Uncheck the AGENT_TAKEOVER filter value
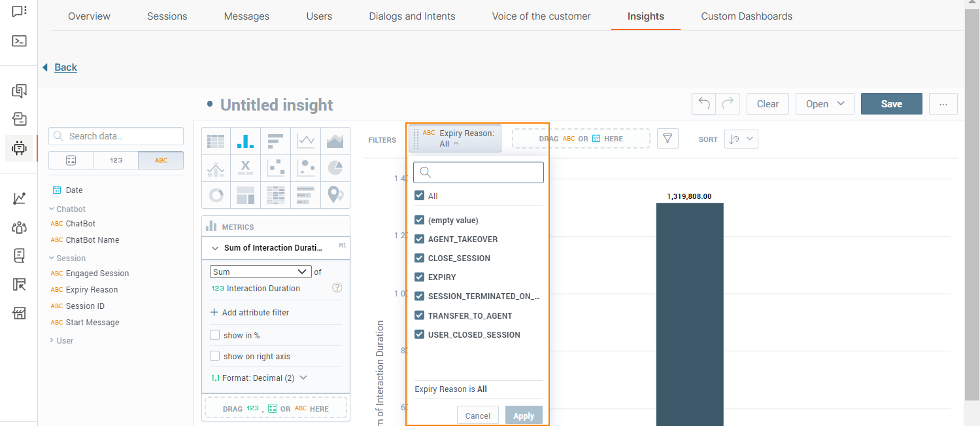 419,239
